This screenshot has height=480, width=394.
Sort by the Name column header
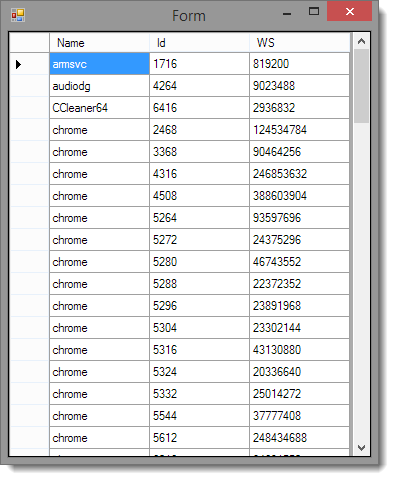pos(99,43)
